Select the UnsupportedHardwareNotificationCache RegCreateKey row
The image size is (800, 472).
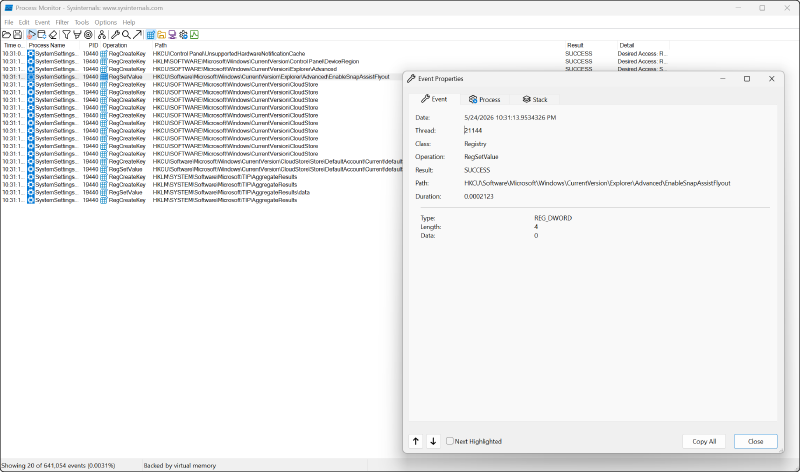point(334,54)
